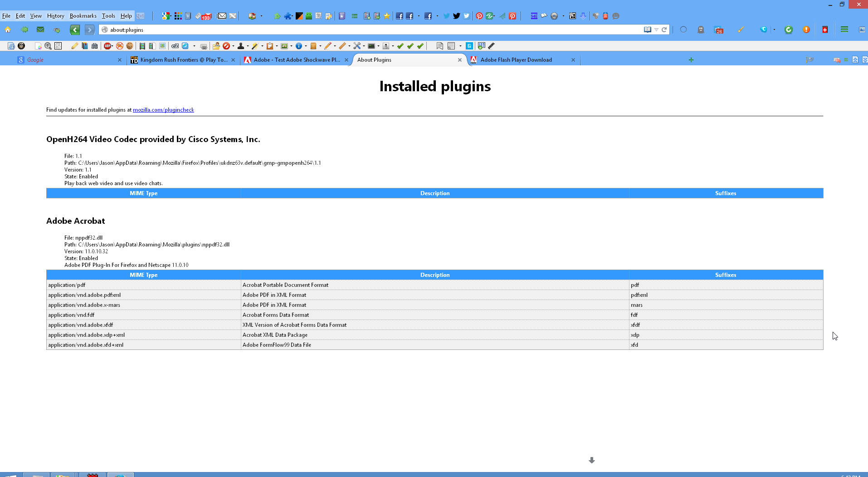This screenshot has height=477, width=868.
Task: Expand dropdown beside the no-entry icon
Action: click(x=233, y=46)
